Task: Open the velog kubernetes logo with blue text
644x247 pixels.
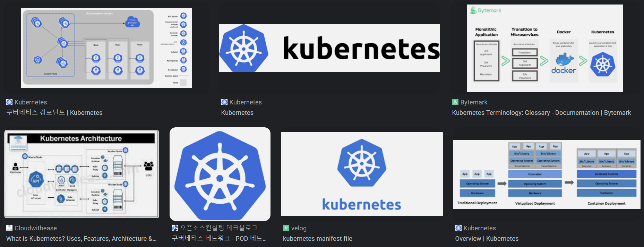Action: [x=362, y=174]
